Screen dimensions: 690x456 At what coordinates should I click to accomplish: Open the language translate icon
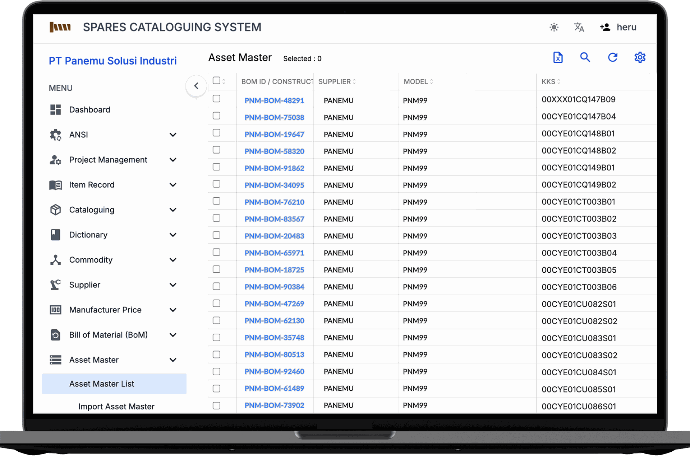coord(579,28)
